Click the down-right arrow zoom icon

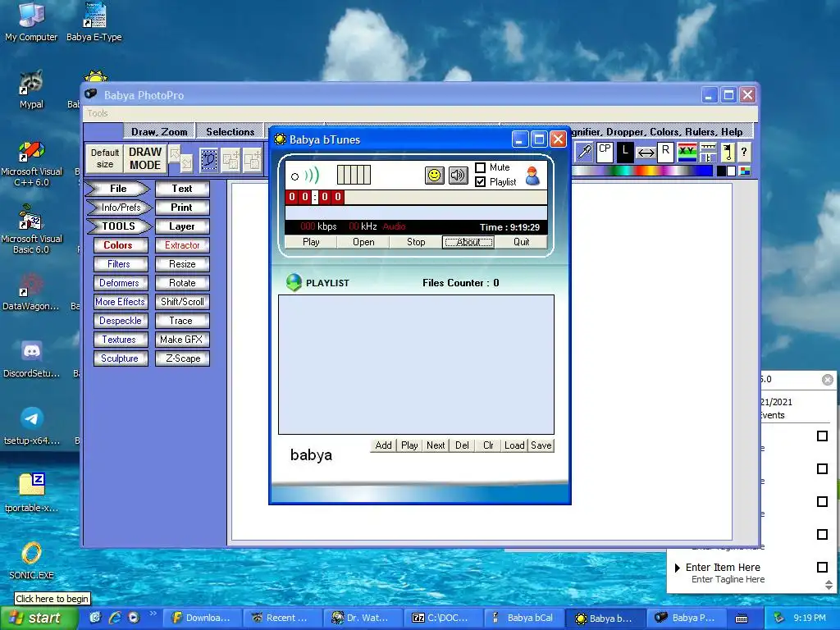pos(186,163)
